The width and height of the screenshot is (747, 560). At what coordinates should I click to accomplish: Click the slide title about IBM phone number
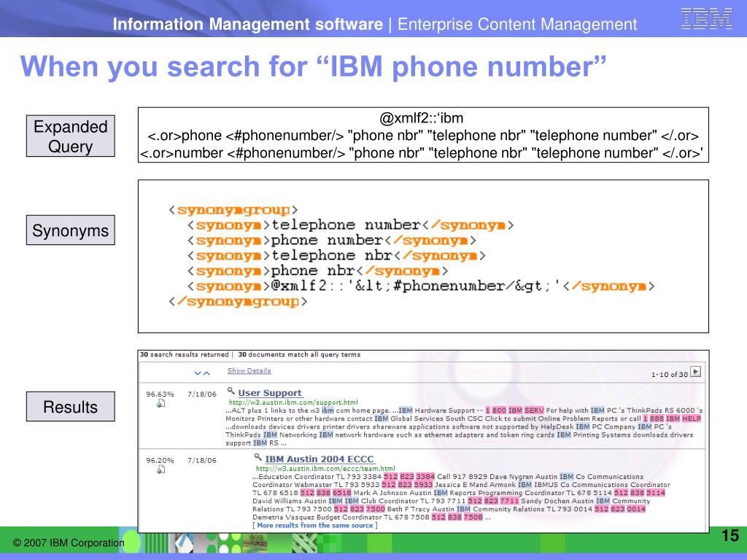click(313, 66)
